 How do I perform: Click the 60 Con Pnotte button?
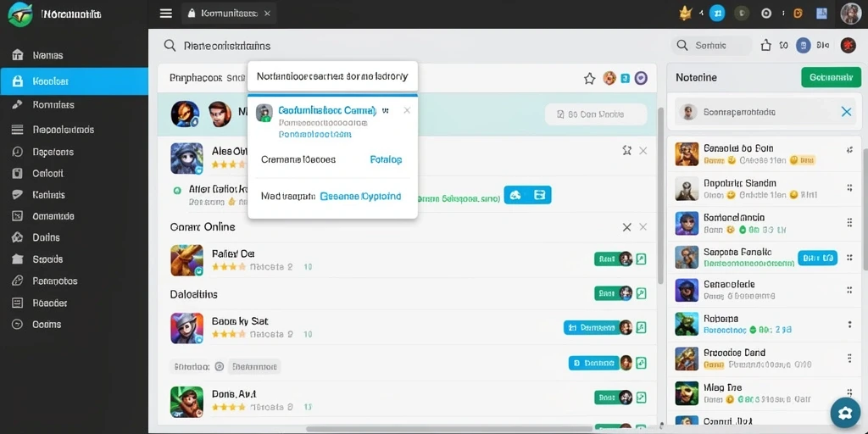coord(596,114)
